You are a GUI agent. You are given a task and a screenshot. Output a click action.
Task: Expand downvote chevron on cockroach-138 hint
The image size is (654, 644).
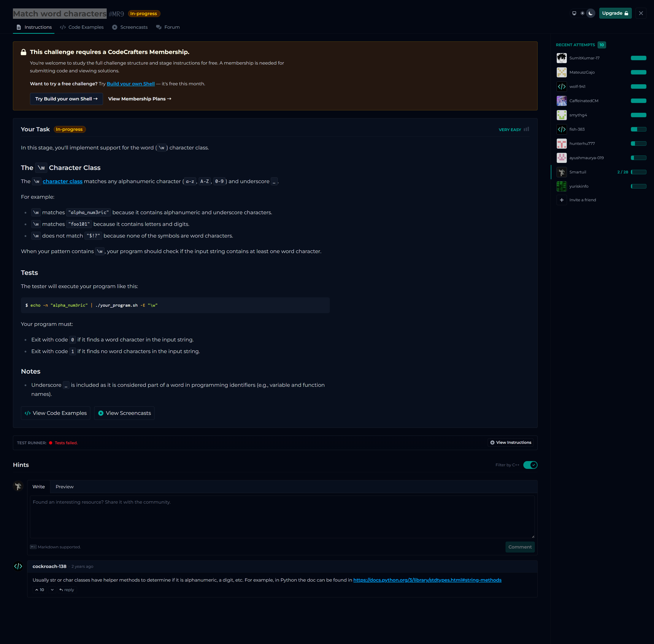click(x=52, y=590)
